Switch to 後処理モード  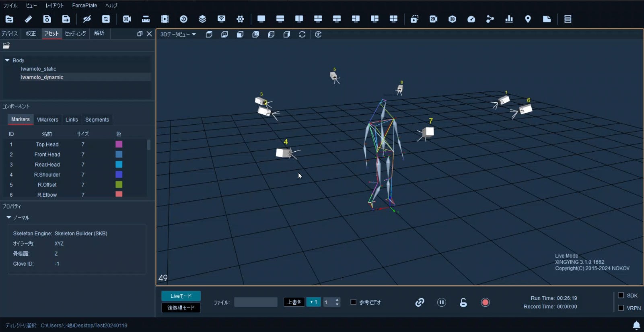181,307
